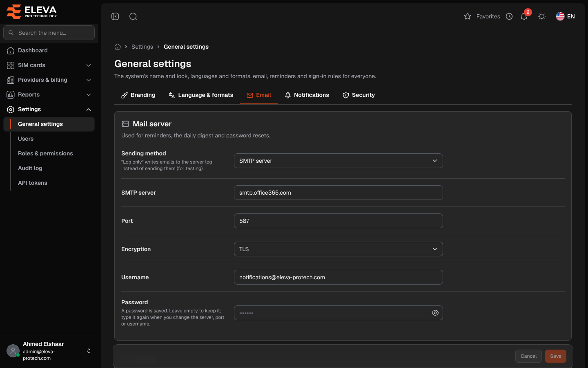Click the SMTP server input field
Screen dimensions: 588x368
point(338,193)
